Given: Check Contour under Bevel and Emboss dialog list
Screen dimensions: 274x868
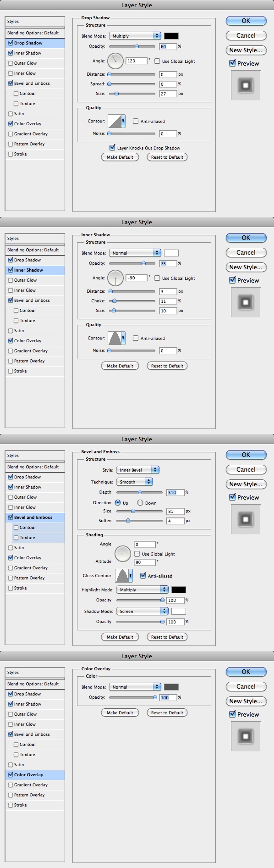Looking at the screenshot, I should tap(16, 528).
